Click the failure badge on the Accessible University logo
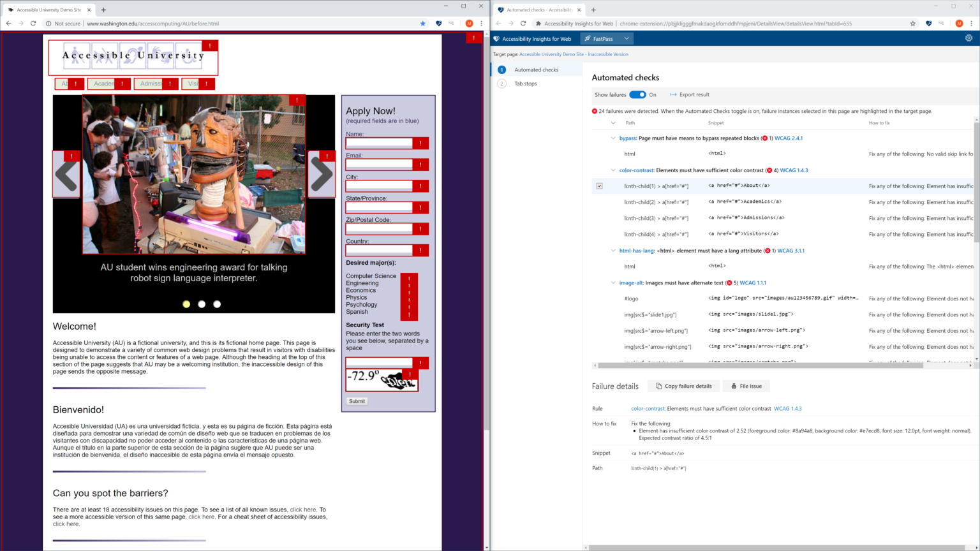Screen dimensions: 980x551 tap(210, 45)
